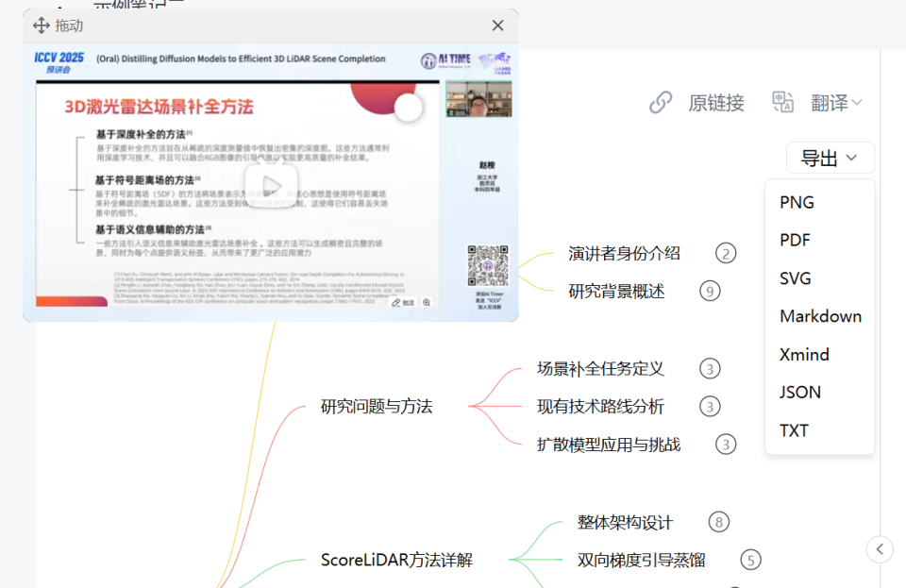
Task: Select the ScoreLiDAR方法详解 mind map node
Action: pyautogui.click(x=397, y=559)
